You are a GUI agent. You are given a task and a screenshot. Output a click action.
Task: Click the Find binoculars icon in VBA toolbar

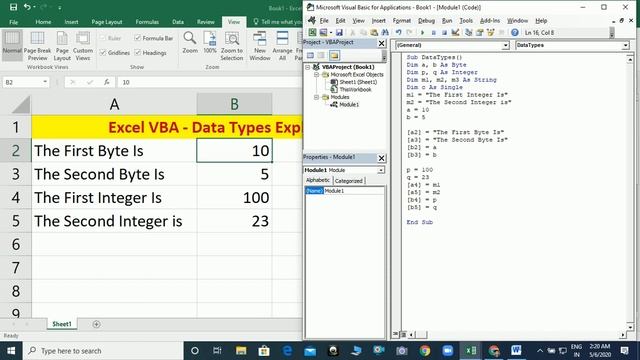coord(385,33)
